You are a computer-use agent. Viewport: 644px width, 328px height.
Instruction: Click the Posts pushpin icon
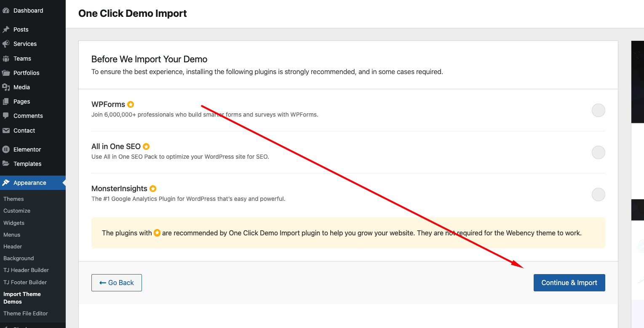[x=6, y=29]
